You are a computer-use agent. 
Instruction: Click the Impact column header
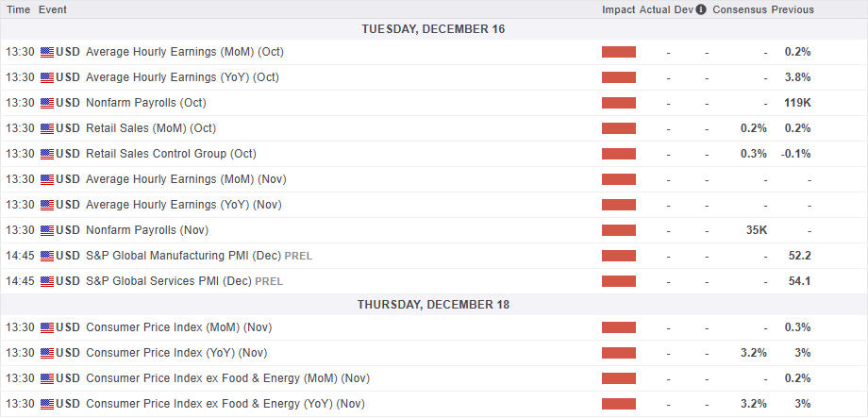click(x=619, y=9)
